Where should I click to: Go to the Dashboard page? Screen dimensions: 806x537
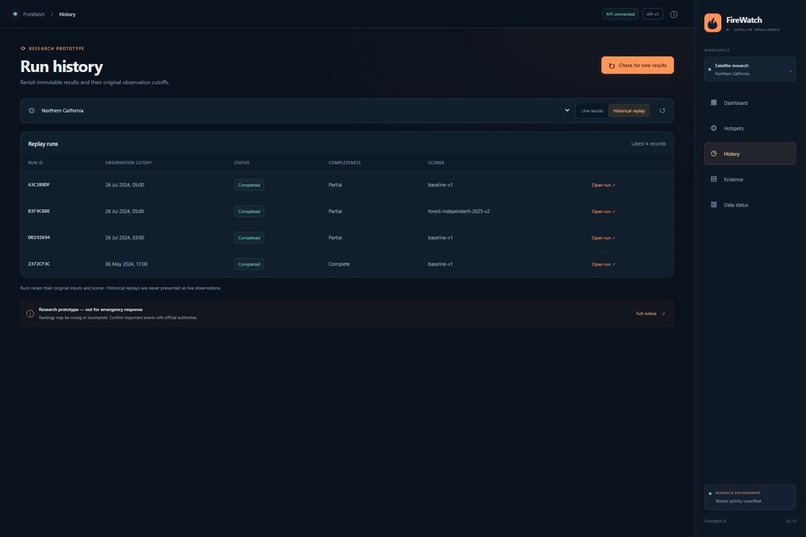(x=750, y=103)
